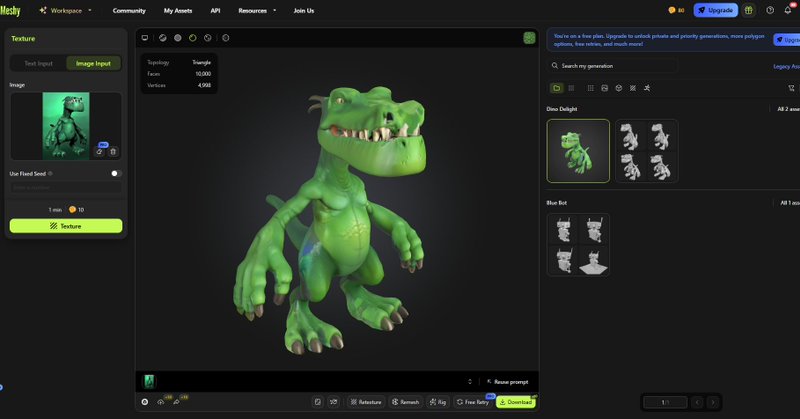Click the cloud upload icon in bottom bar
The image size is (800, 419).
coord(161,402)
